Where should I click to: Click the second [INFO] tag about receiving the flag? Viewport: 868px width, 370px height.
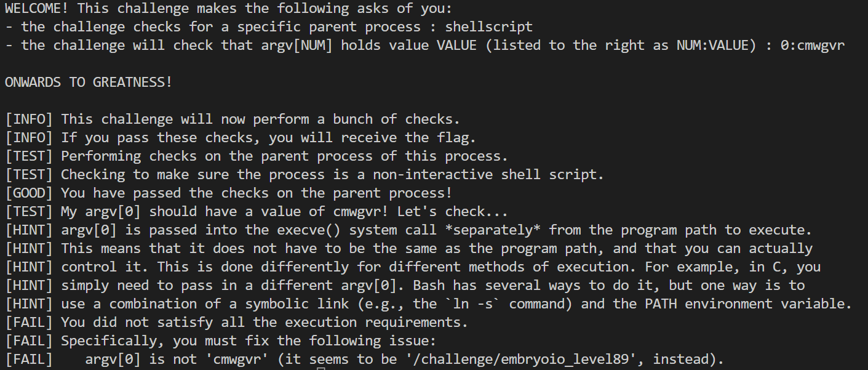29,138
